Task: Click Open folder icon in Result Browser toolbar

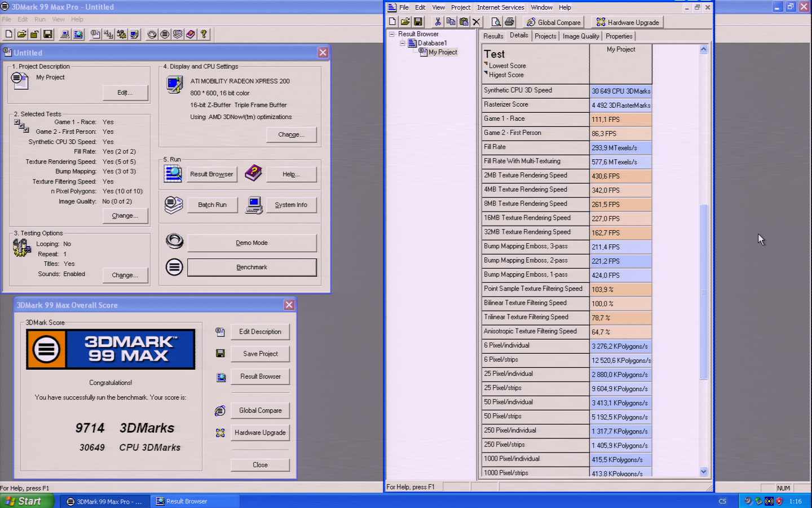Action: (x=405, y=21)
